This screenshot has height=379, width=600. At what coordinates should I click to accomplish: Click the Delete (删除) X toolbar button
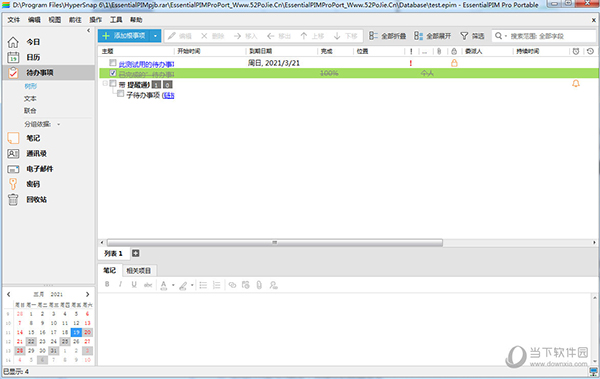click(212, 36)
